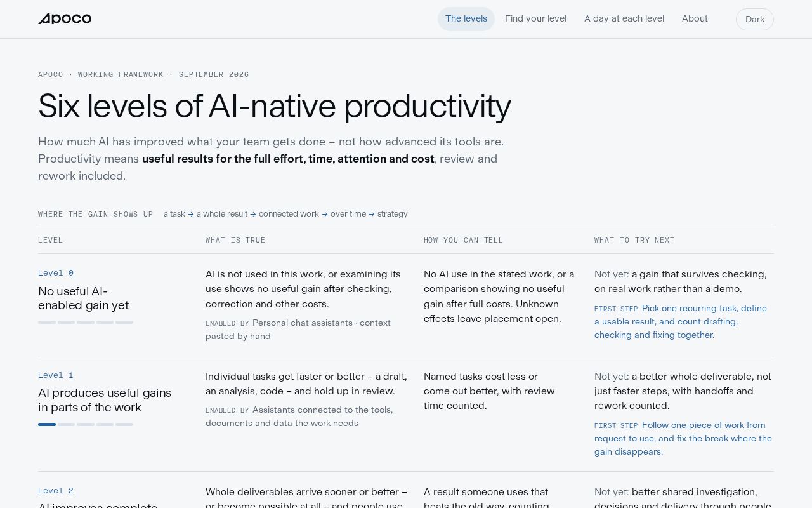Click first step 'Follow one piece of work' text
Screen dimensions: 812x508
tap(683, 438)
